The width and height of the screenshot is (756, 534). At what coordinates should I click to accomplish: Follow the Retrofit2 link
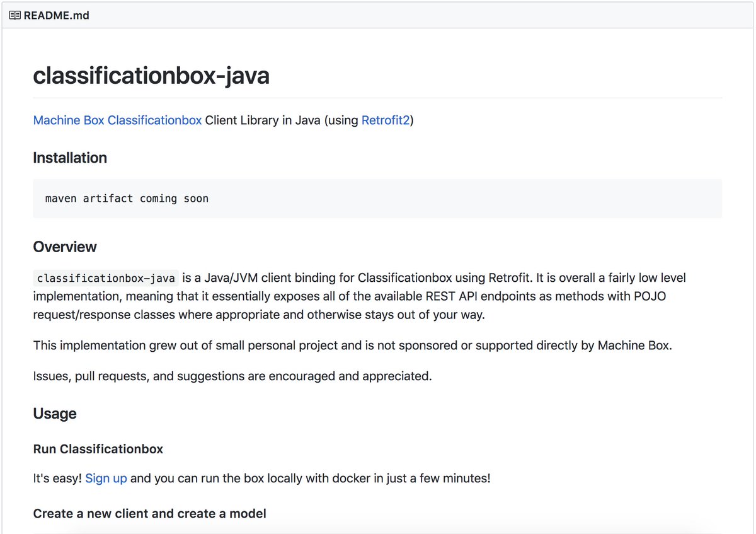pyautogui.click(x=386, y=120)
